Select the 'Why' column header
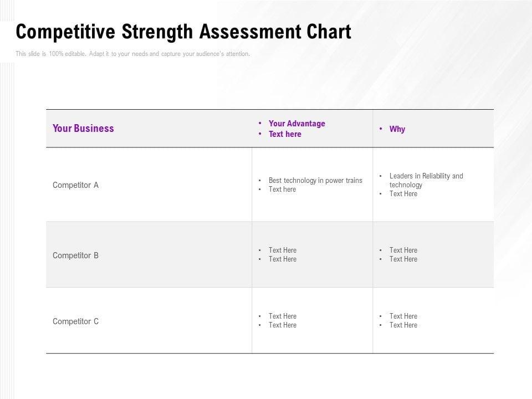The height and width of the screenshot is (399, 532). (397, 129)
